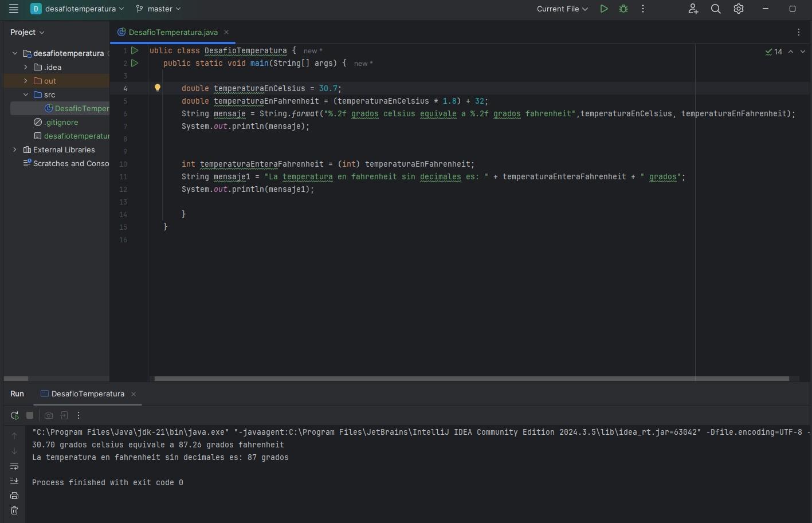
Task: Select DesafioTemperatura class in project tree
Action: (x=77, y=108)
